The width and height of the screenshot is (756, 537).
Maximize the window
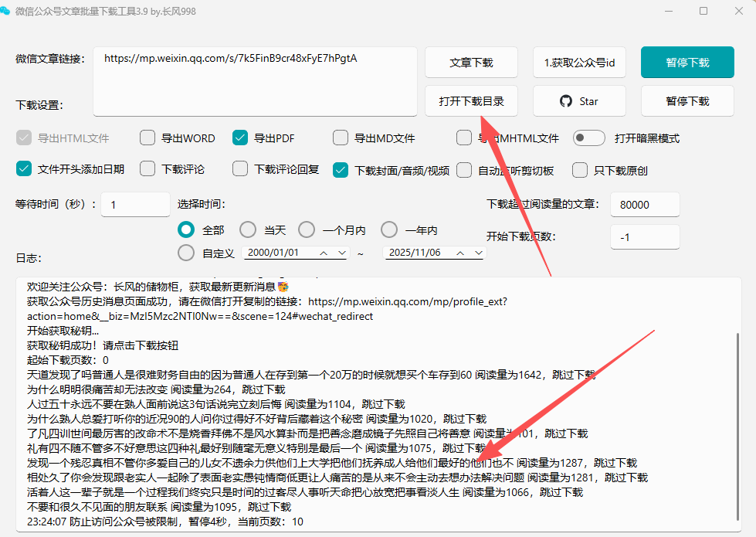(x=703, y=11)
